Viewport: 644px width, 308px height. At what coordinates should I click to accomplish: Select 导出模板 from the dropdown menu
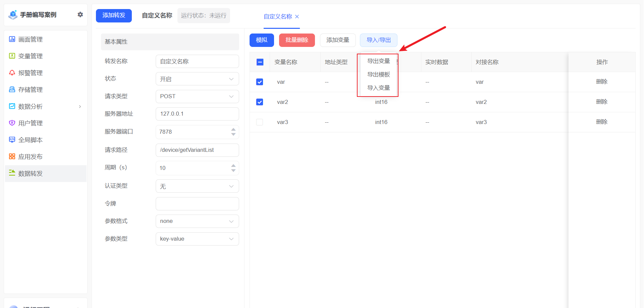click(x=378, y=74)
